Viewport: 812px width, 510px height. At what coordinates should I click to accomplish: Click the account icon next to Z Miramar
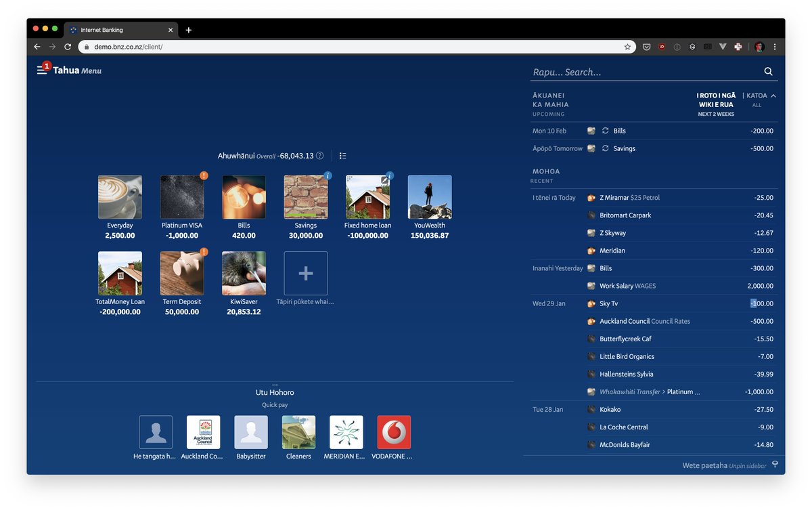[x=591, y=198]
